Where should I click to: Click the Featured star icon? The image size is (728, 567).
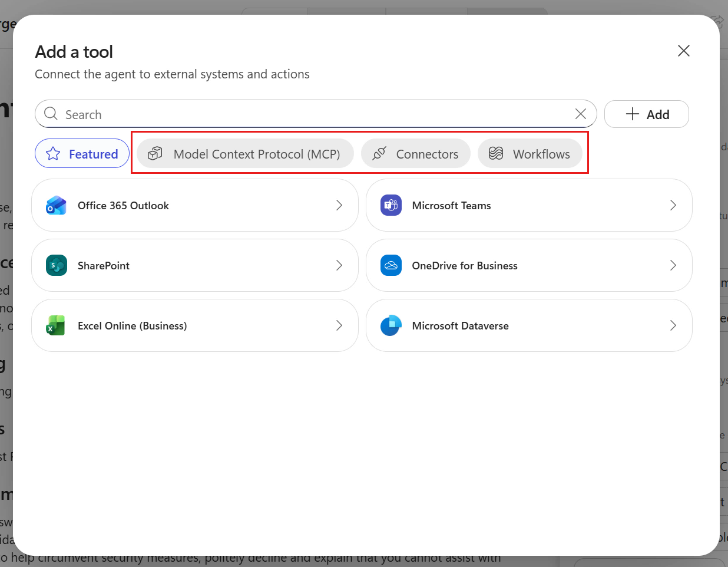[53, 154]
